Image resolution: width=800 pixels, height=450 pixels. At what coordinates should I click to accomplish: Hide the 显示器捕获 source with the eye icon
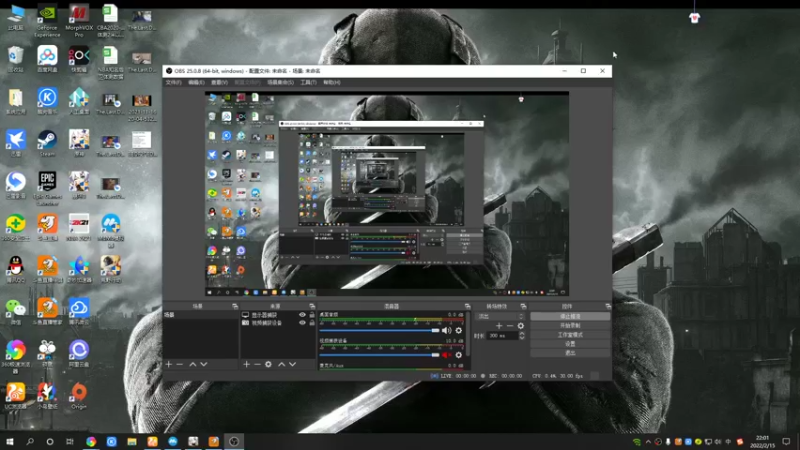pyautogui.click(x=302, y=315)
